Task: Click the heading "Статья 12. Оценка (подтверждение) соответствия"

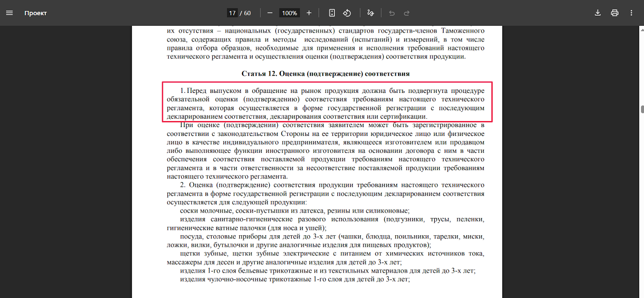Action: (325, 74)
